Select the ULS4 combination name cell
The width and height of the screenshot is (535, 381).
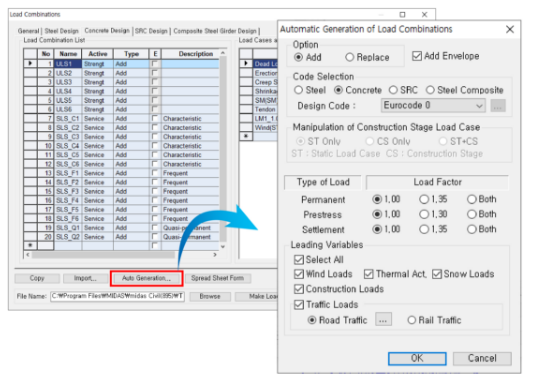pos(68,91)
